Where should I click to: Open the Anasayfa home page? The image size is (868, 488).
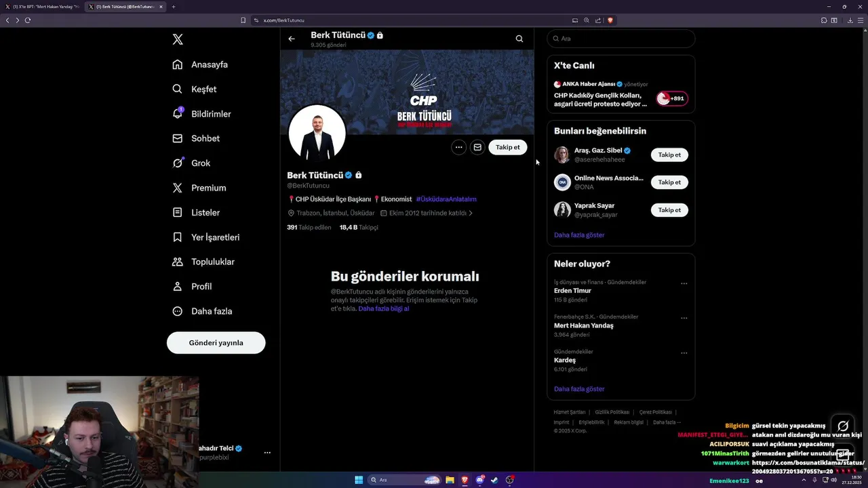(x=200, y=64)
